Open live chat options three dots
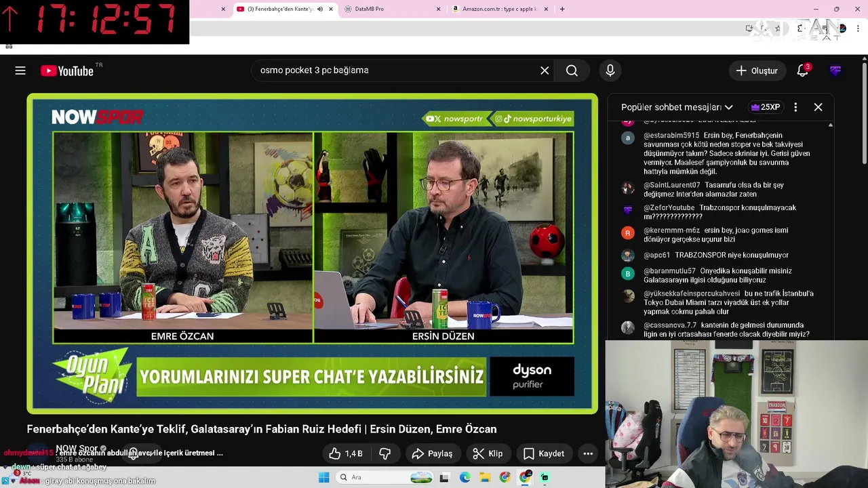 pyautogui.click(x=795, y=107)
